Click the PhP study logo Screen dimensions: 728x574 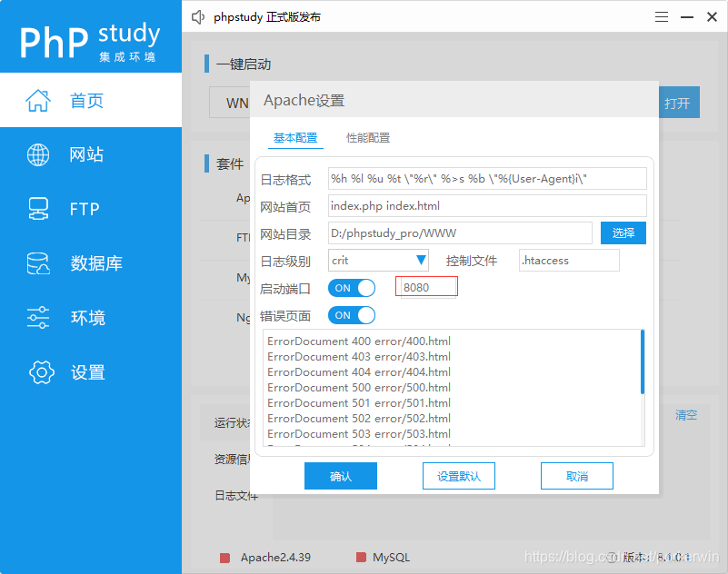[x=90, y=41]
